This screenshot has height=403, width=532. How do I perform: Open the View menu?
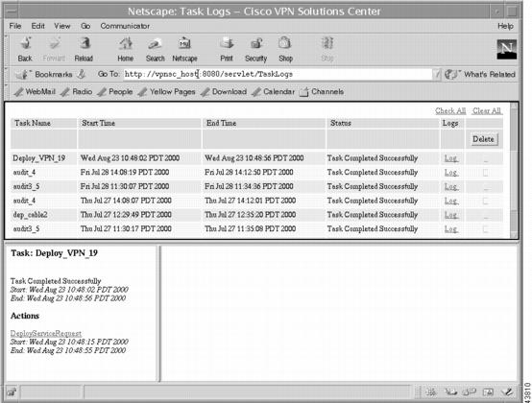[62, 26]
